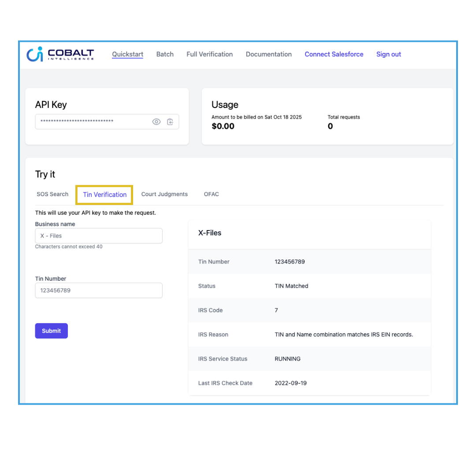The width and height of the screenshot is (476, 476).
Task: Select result heading X-Files
Action: [x=210, y=233]
